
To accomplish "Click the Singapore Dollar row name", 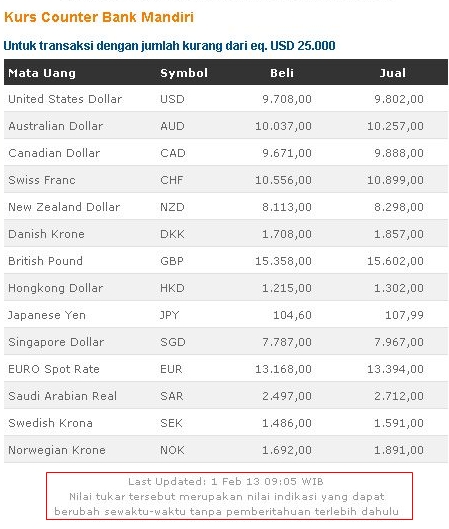I will (56, 342).
